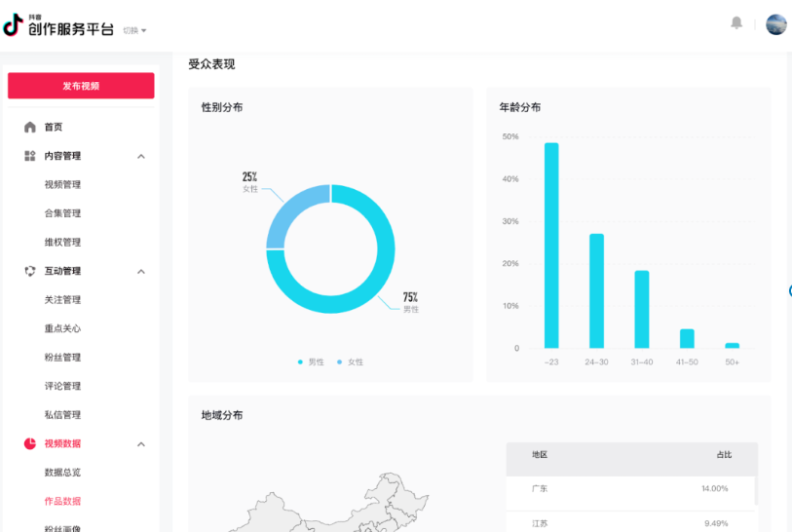792x532 pixels.
Task: Open 粉丝管理 menu item
Action: pyautogui.click(x=62, y=358)
